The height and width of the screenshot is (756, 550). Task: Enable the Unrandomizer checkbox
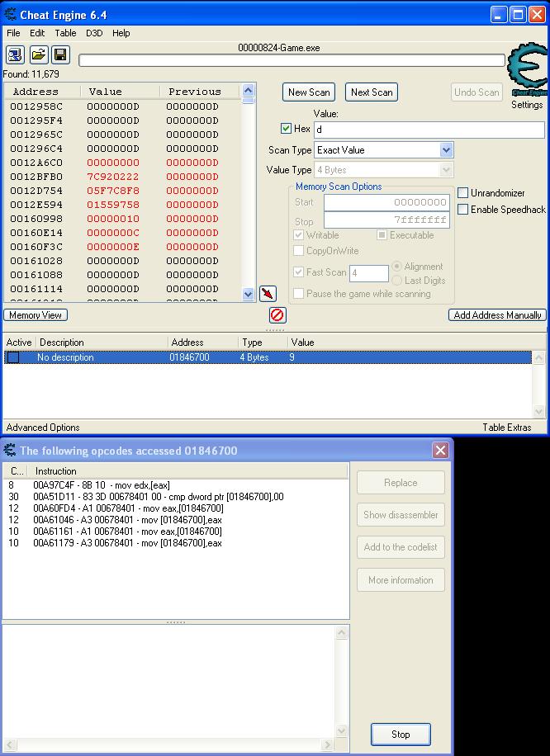(463, 193)
